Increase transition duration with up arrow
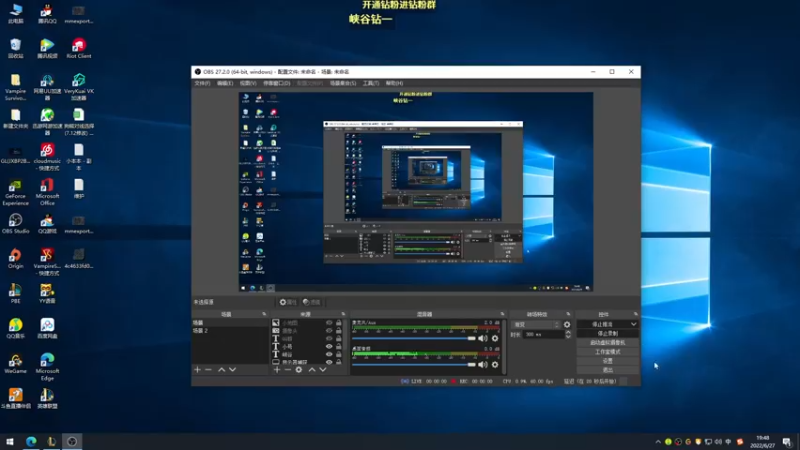This screenshot has width=800, height=450. (568, 332)
